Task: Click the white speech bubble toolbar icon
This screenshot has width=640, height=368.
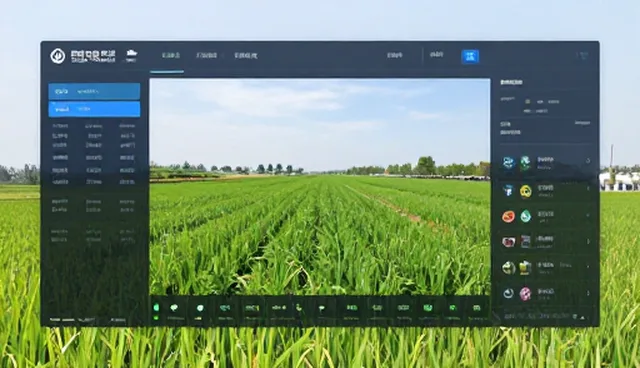Action: pos(175,308)
